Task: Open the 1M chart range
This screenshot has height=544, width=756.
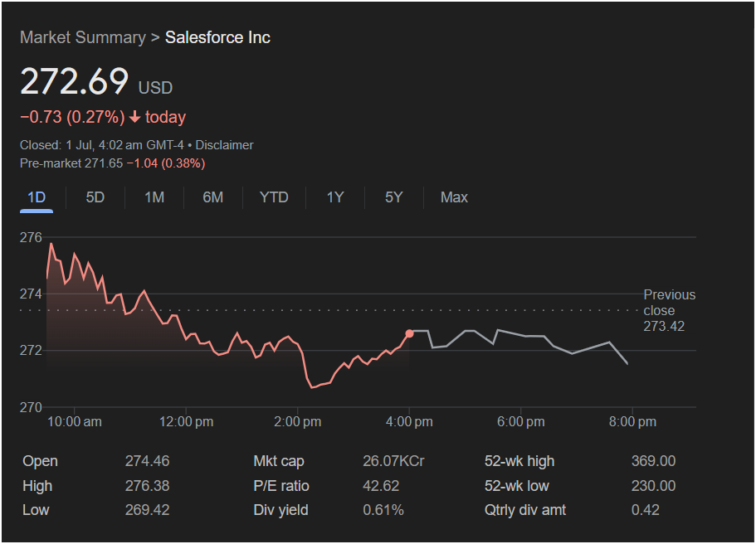Action: (x=154, y=197)
